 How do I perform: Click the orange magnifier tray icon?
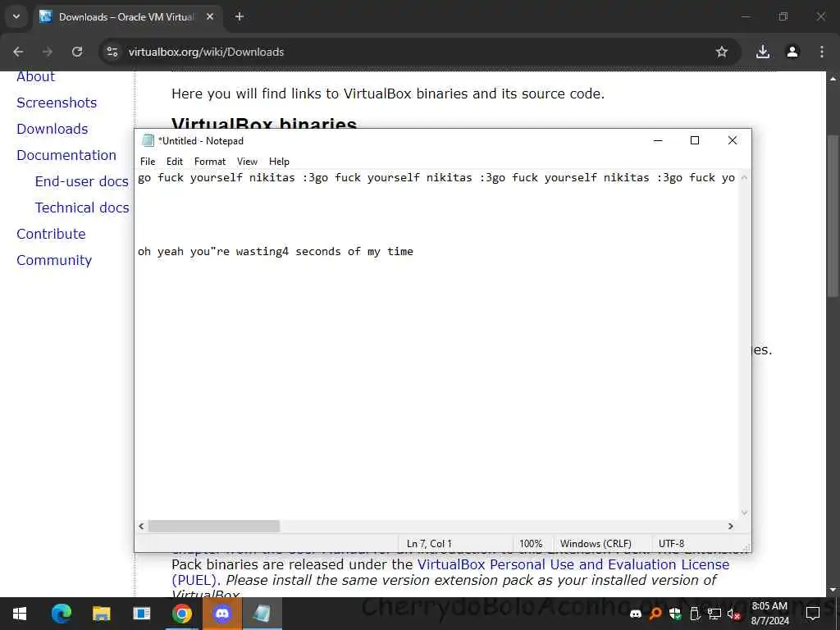[x=655, y=614]
